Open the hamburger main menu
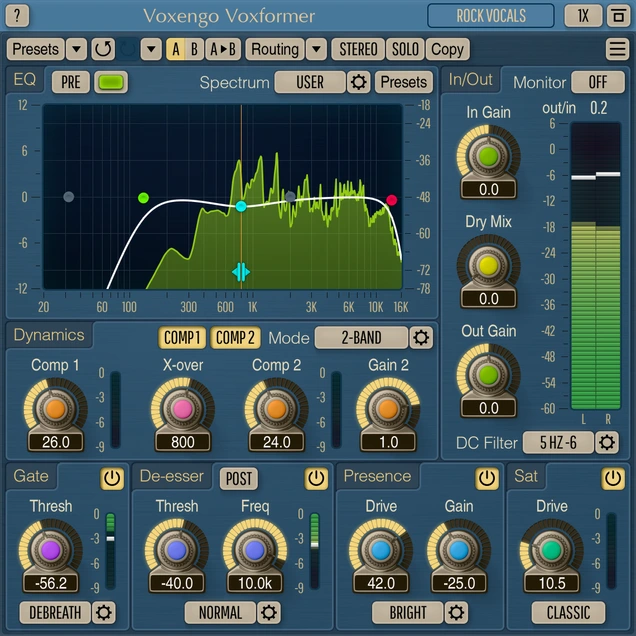 point(617,49)
